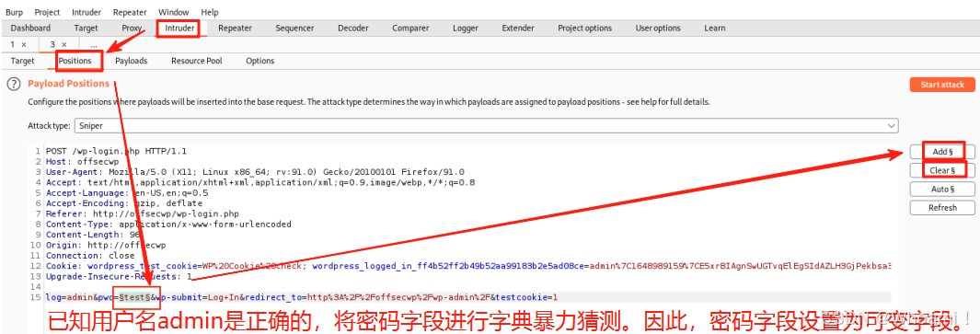Open the Burp menu
This screenshot has height=334, width=980.
(x=14, y=12)
